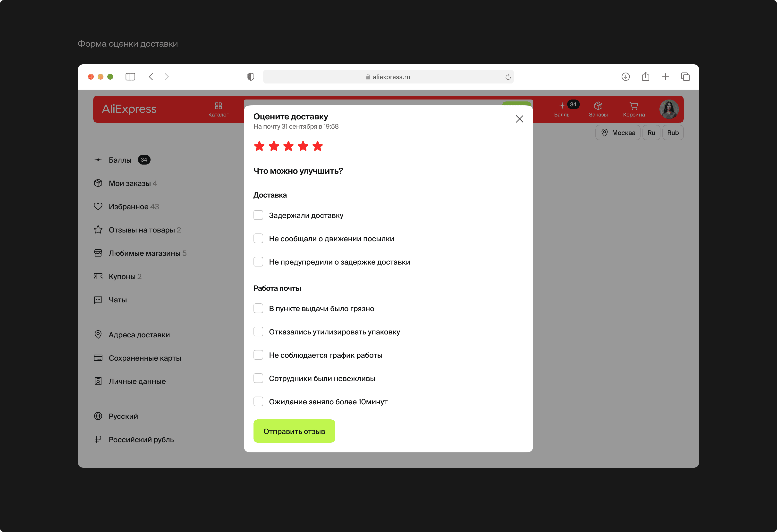This screenshot has height=532, width=777.
Task: Go to the AliExpress home logo
Action: click(x=129, y=109)
